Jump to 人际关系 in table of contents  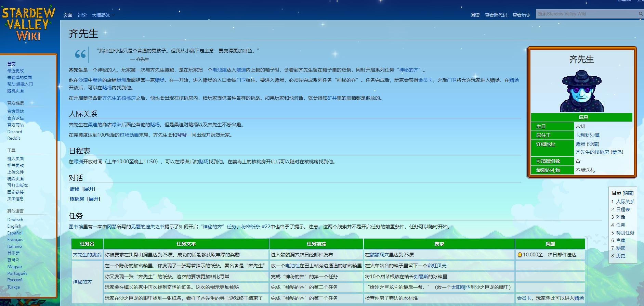tap(625, 202)
